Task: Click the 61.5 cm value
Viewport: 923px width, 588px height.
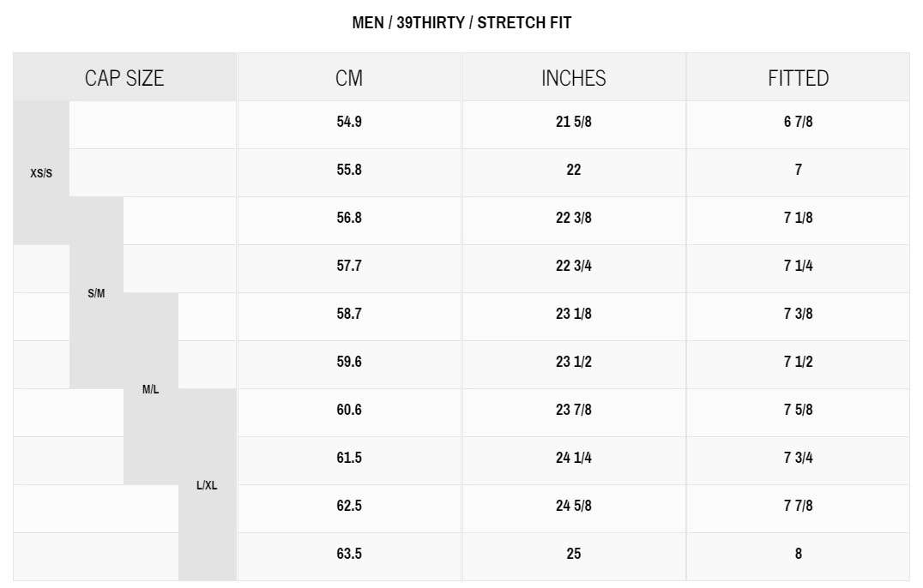Action: (349, 458)
